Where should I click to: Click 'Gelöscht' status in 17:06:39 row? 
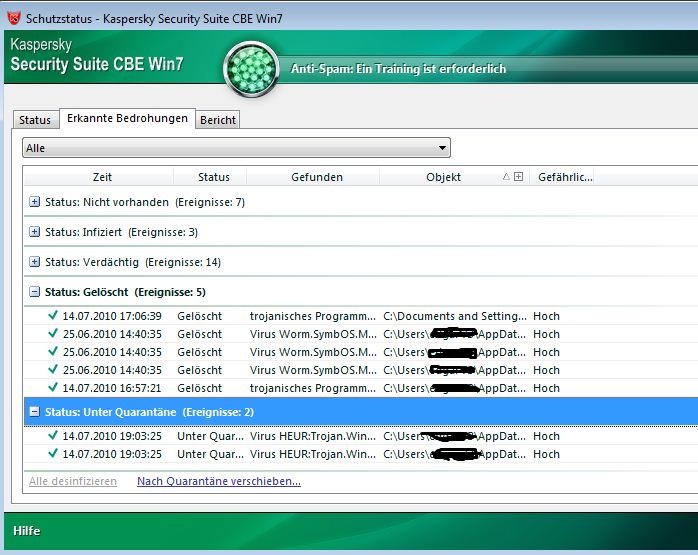click(199, 316)
